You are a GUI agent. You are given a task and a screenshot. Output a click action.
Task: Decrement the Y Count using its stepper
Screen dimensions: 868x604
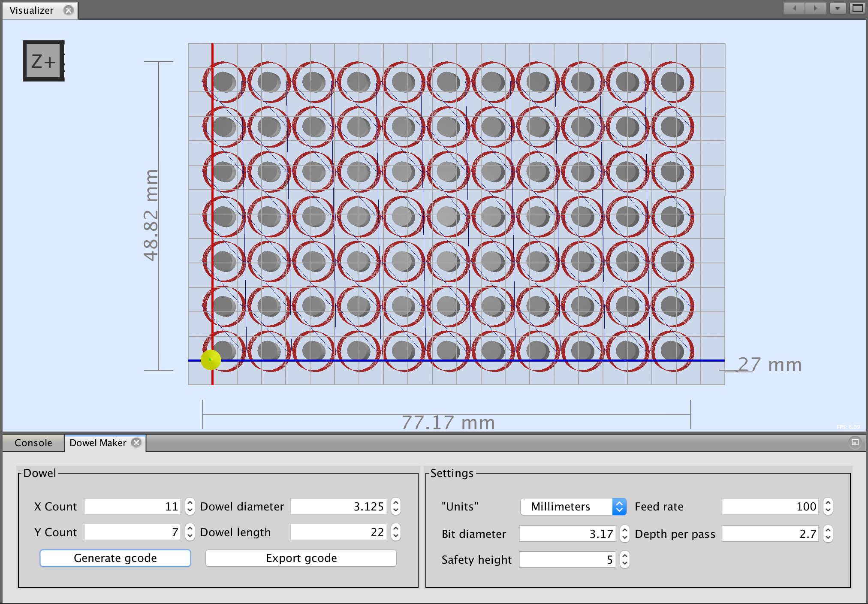click(x=189, y=536)
